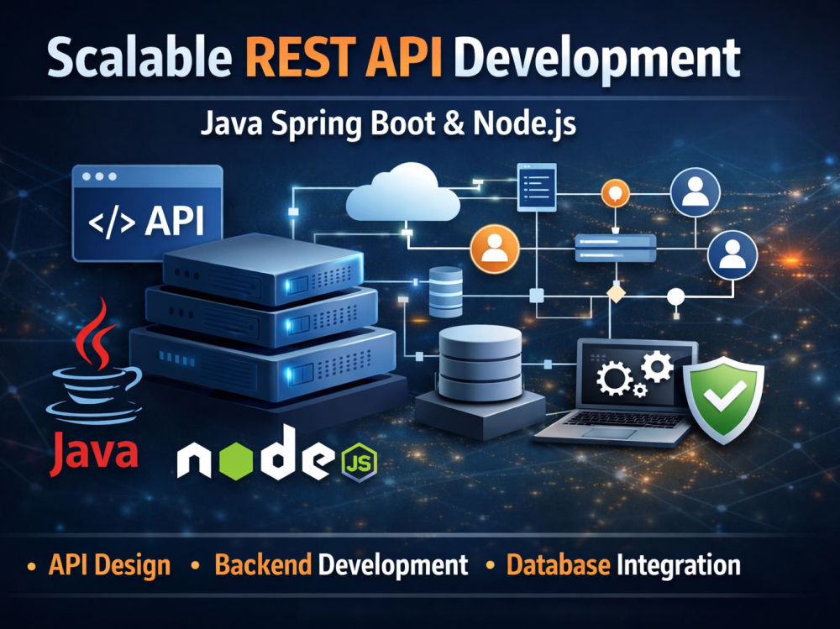This screenshot has width=840, height=629.
Task: Click the white cloud icon
Action: pos(403,191)
